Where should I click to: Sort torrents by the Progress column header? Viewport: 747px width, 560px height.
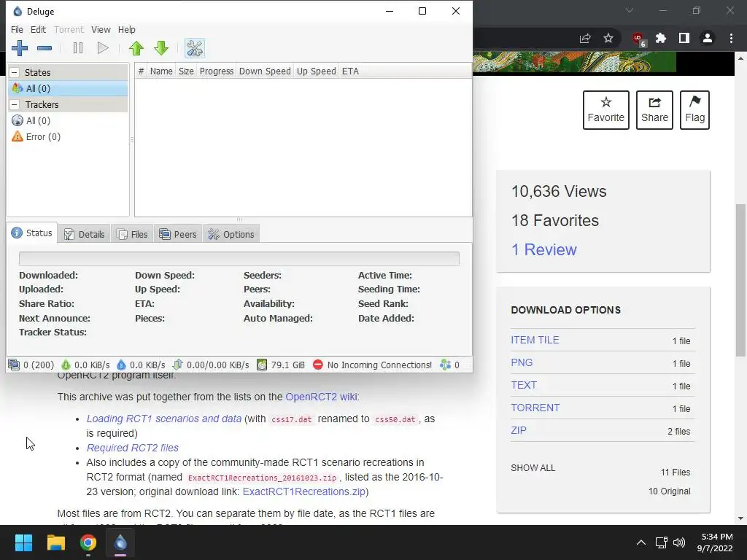[x=216, y=71]
